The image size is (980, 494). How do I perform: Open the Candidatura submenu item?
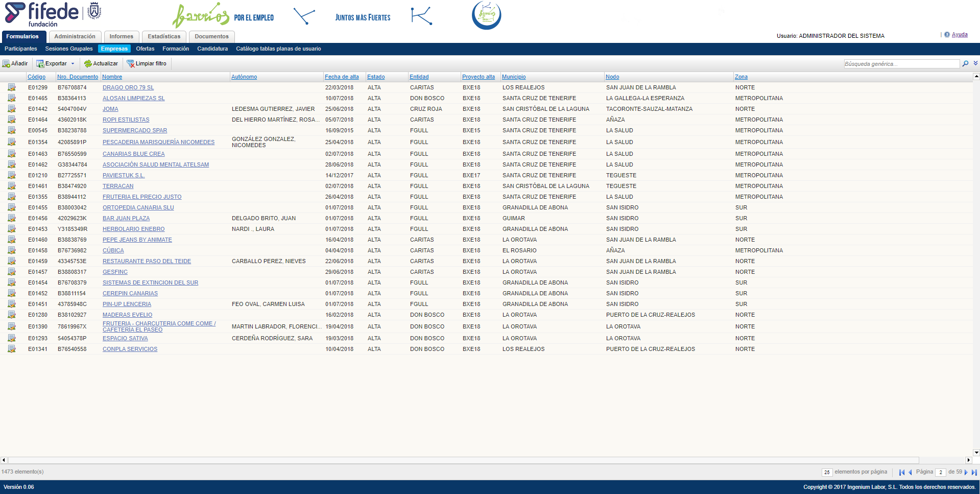[x=212, y=49]
